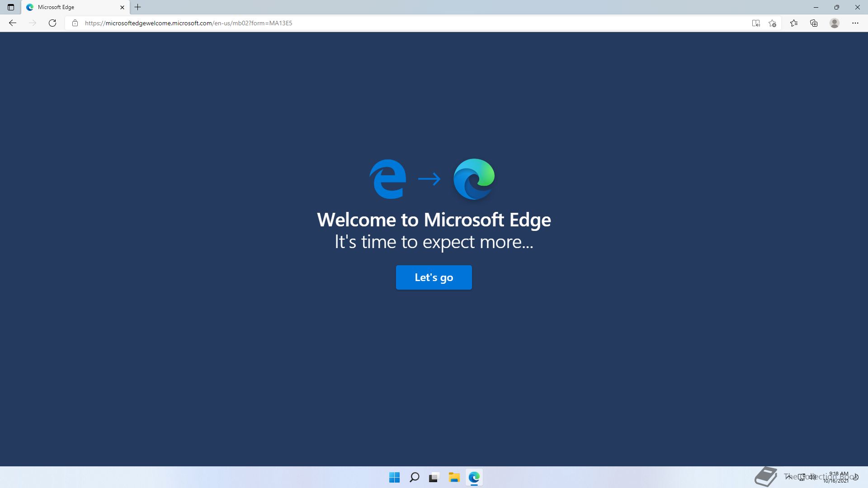Minimize the Edge window
The height and width of the screenshot is (488, 868).
[816, 7]
